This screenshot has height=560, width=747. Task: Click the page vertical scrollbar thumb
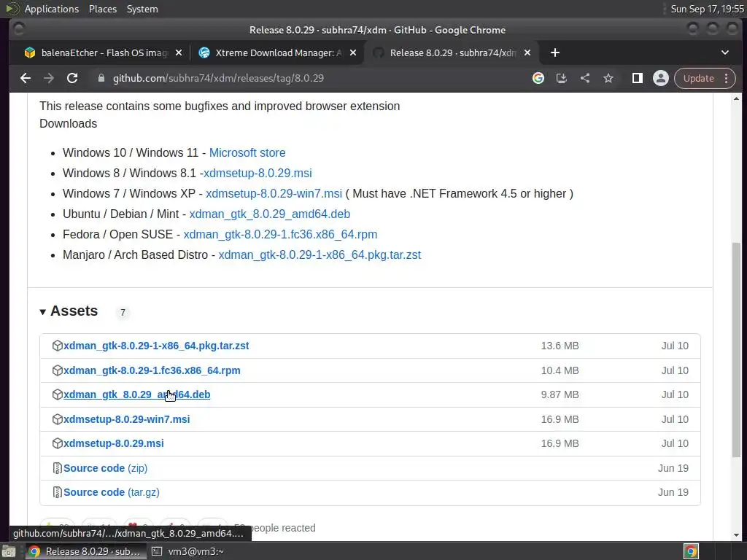pyautogui.click(x=737, y=350)
